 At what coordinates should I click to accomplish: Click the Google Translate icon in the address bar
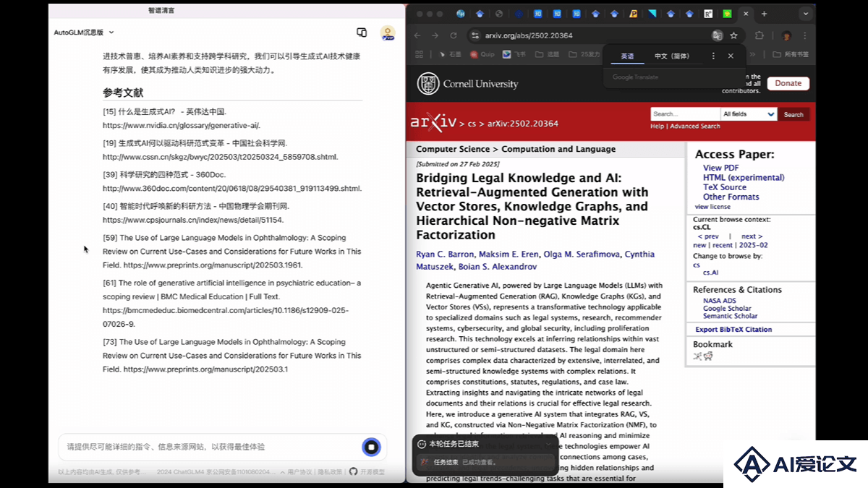717,35
